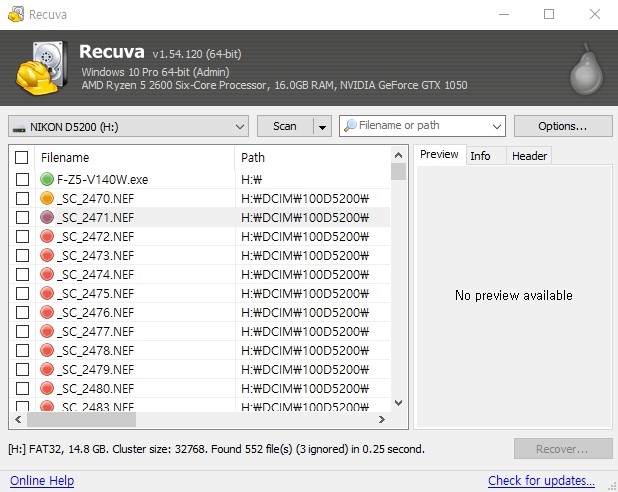618x492 pixels.
Task: Sort the file list by Path column header
Action: 310,158
